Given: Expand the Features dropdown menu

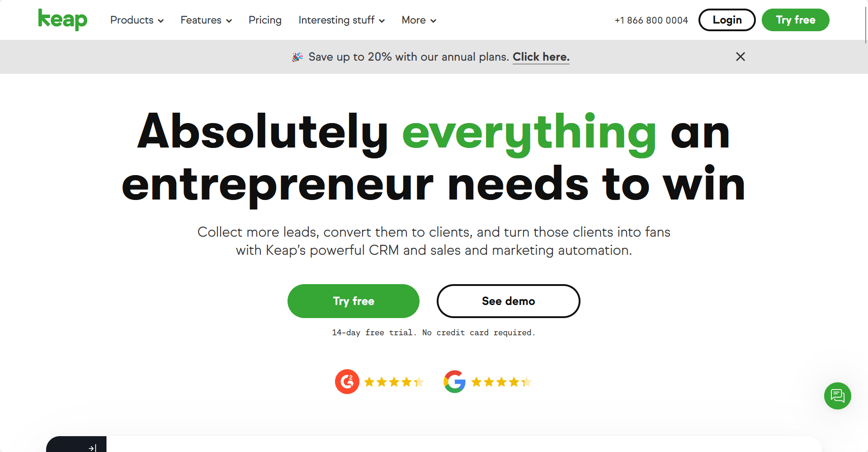Looking at the screenshot, I should point(206,20).
